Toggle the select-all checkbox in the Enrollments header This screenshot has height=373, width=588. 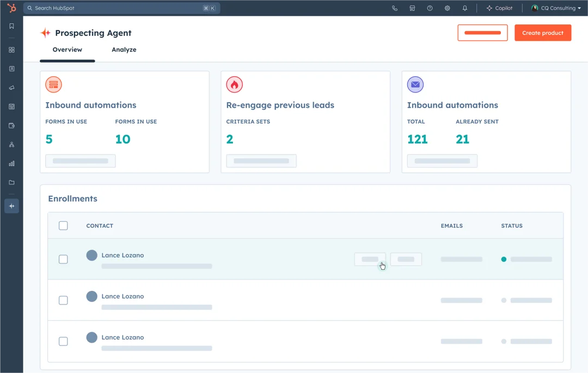point(63,225)
